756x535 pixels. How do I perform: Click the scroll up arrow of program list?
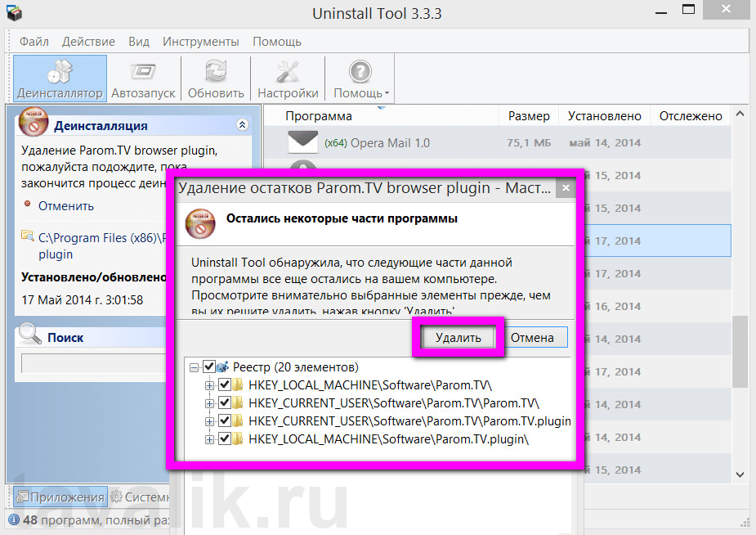point(740,114)
